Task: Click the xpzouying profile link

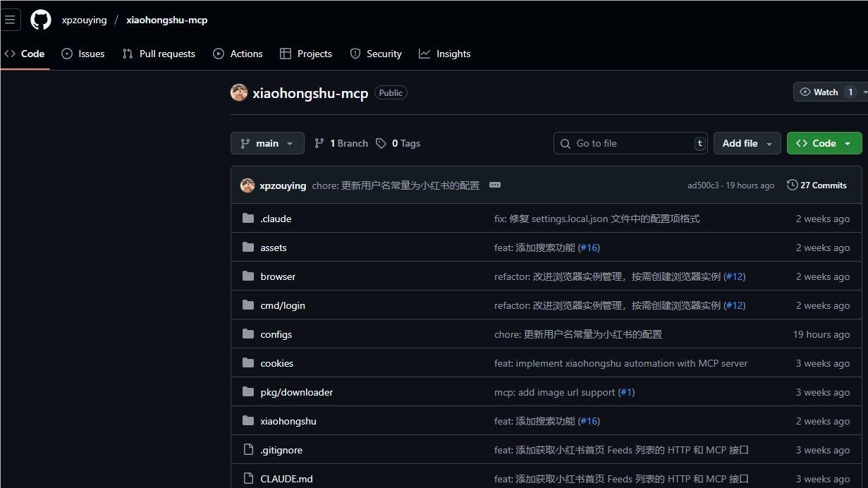Action: coord(283,185)
